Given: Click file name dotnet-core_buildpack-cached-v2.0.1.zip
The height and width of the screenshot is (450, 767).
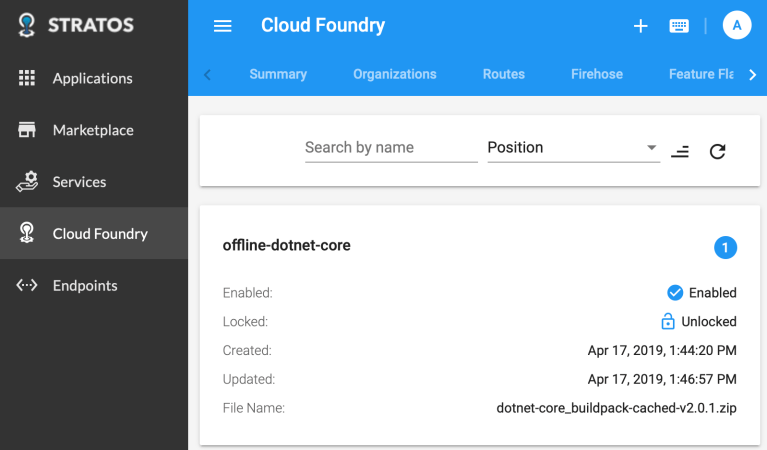Looking at the screenshot, I should [x=616, y=408].
